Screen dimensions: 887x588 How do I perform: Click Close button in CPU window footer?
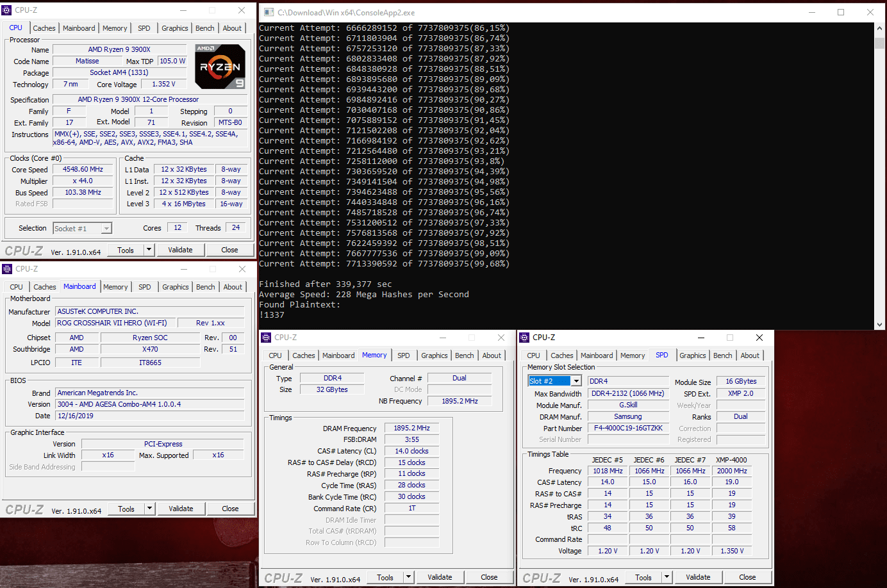pos(229,250)
